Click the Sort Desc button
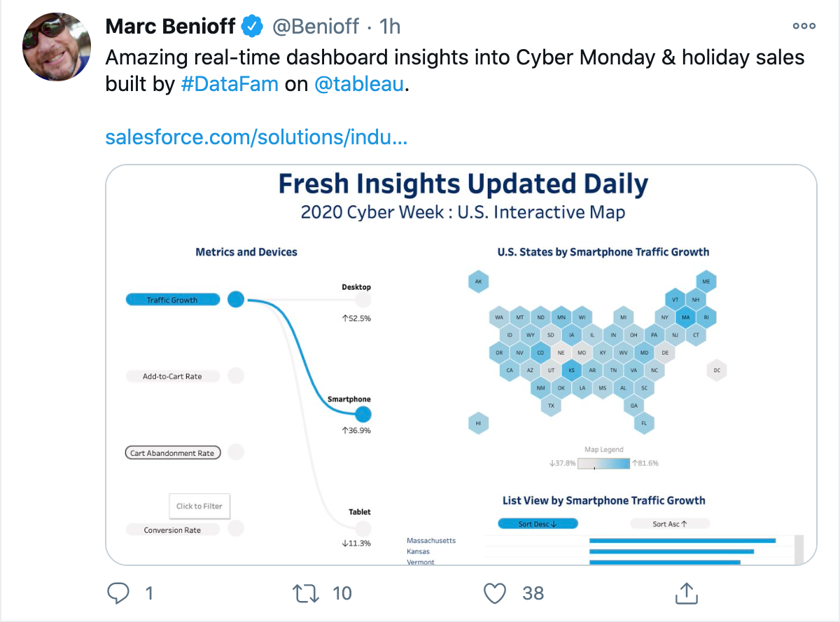 [x=538, y=523]
